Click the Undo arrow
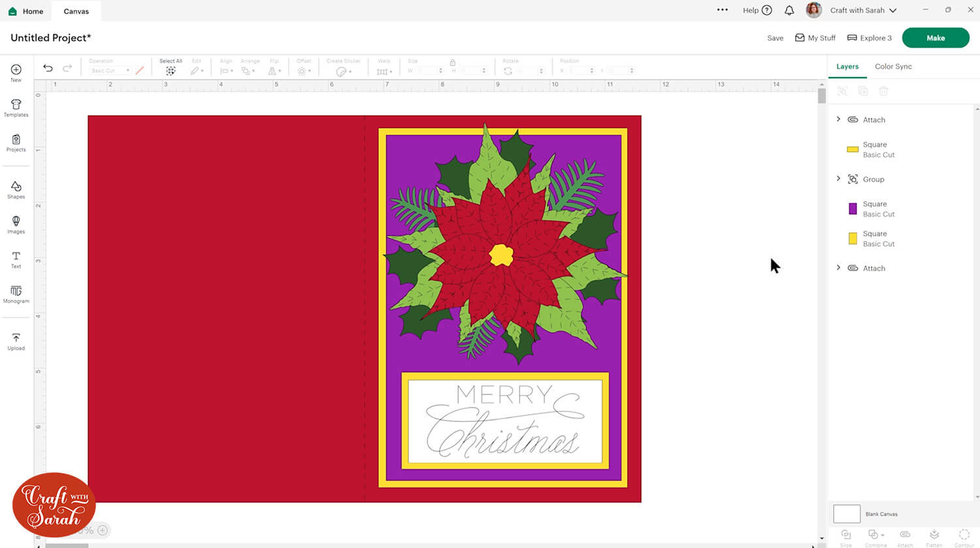Screen dimensions: 980x548 (x=48, y=68)
